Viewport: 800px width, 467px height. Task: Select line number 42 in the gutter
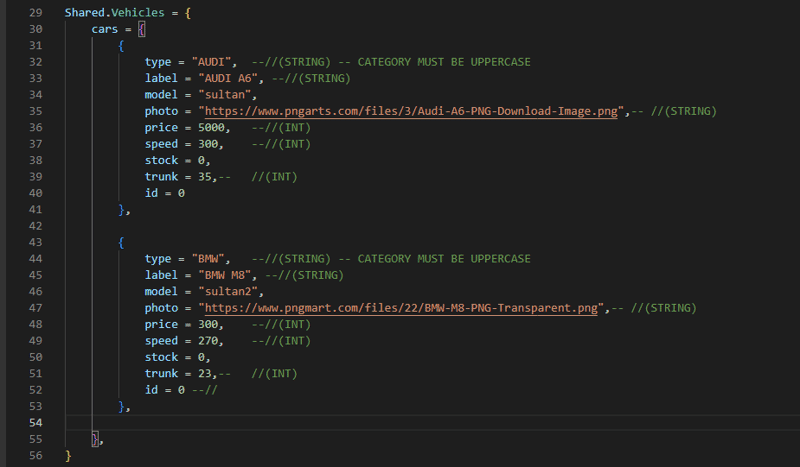tap(36, 226)
